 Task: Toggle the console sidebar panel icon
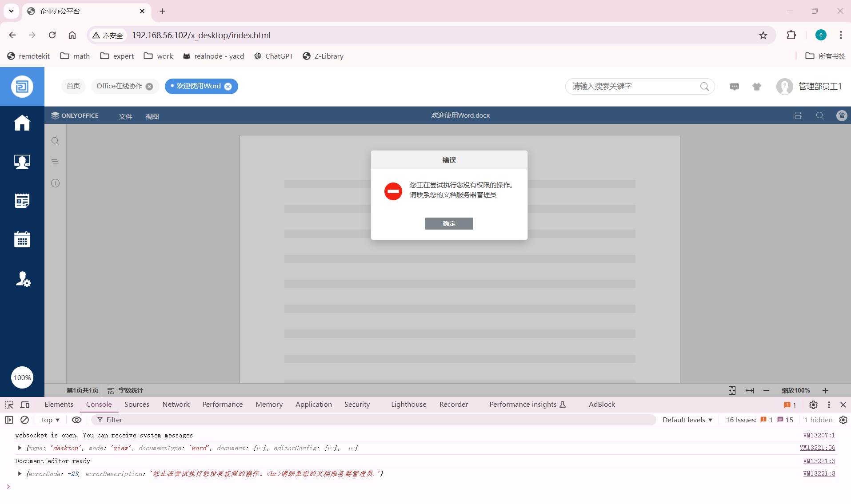[9, 420]
